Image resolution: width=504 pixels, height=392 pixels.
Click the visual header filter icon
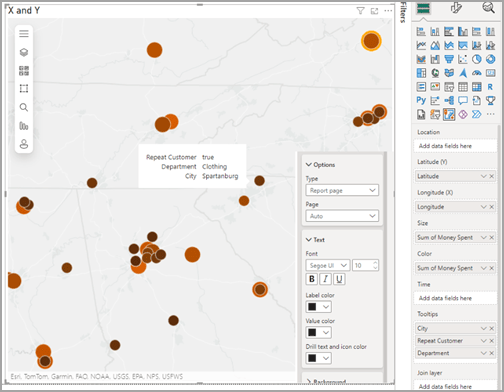[x=360, y=11]
